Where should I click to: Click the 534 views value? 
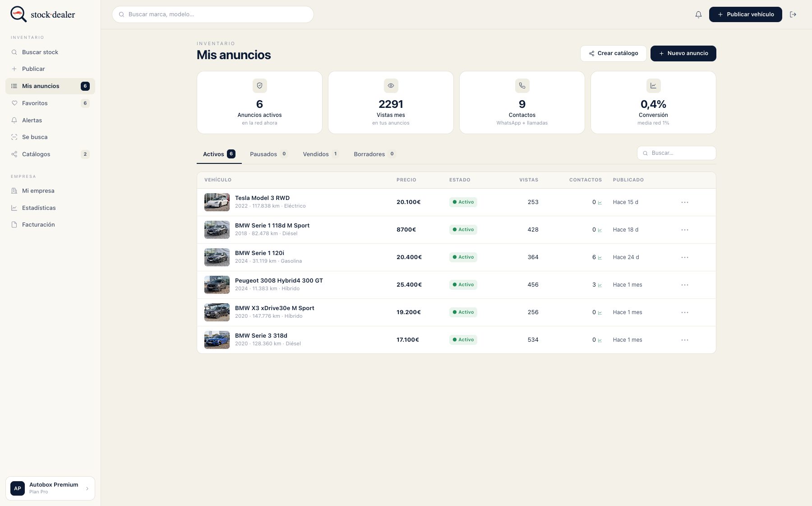(533, 340)
